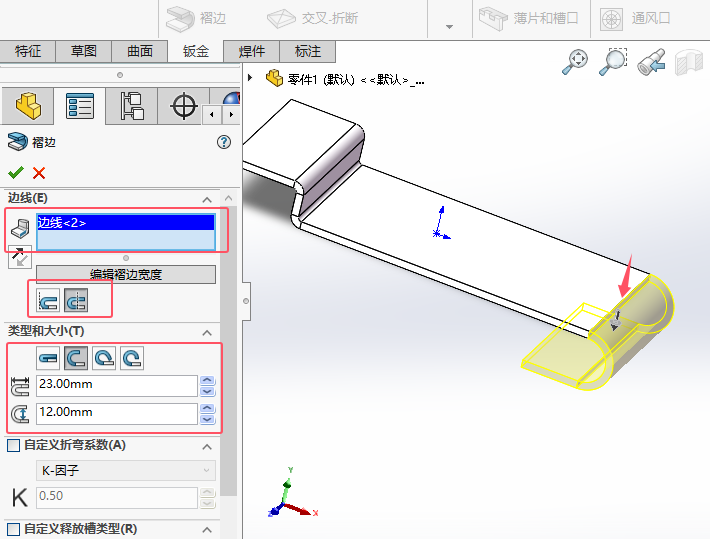710x539 pixels.
Task: Click the 零件1 (默认) part name
Action: point(356,80)
